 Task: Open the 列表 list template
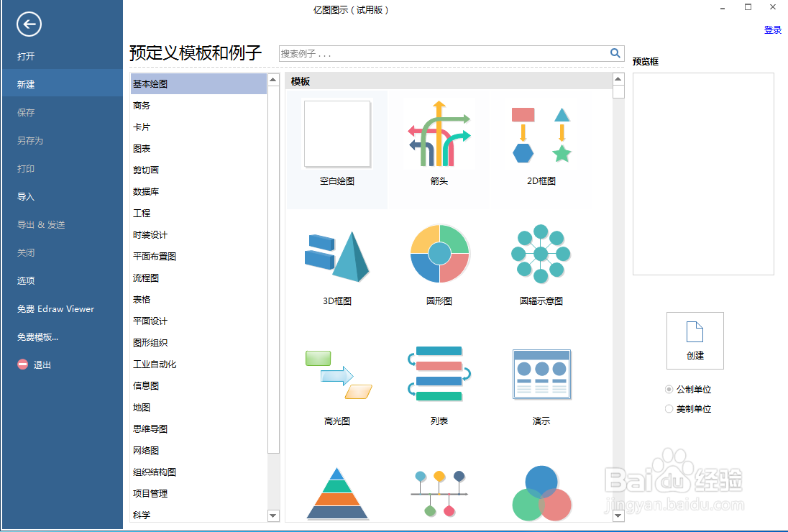click(439, 374)
